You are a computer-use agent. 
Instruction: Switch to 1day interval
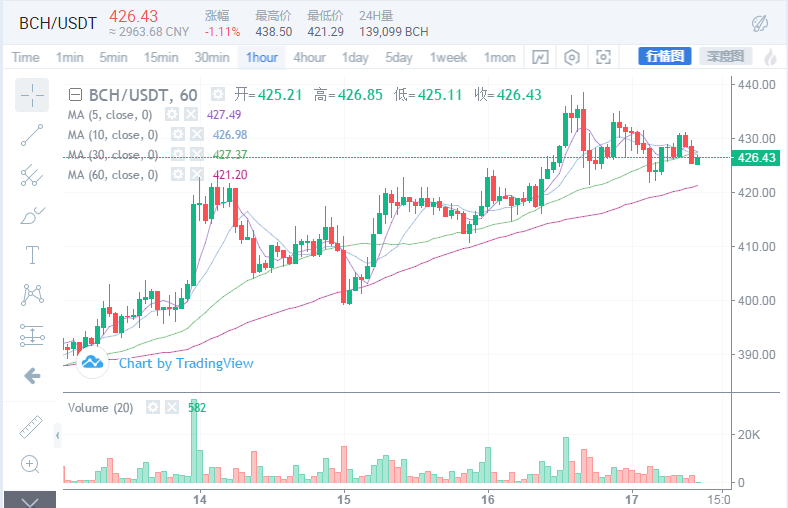coord(355,57)
